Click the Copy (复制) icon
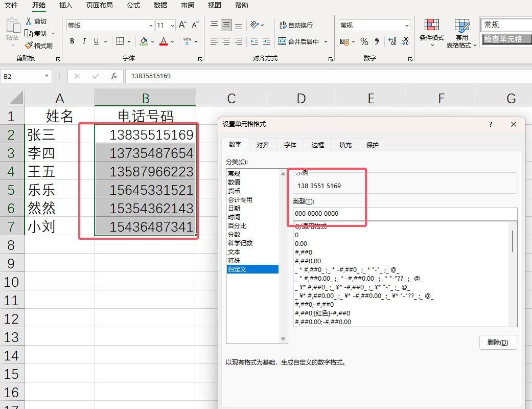This screenshot has height=409, width=532. [x=29, y=33]
